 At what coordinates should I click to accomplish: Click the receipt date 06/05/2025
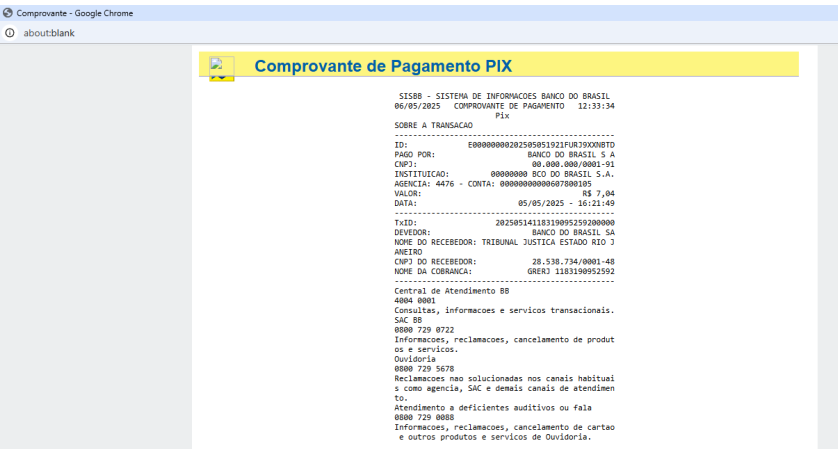click(x=417, y=106)
